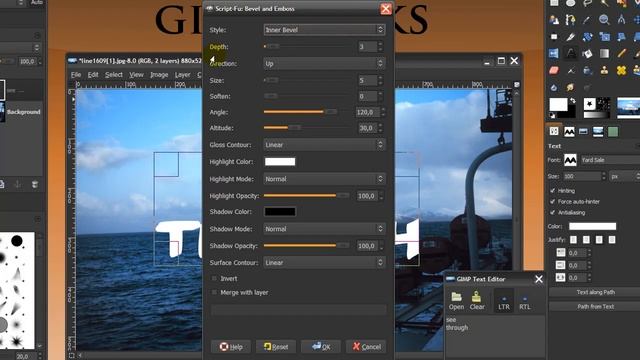Screen dimensions: 640x360
Task: Select the Text tool in toolbox
Action: pos(571,53)
